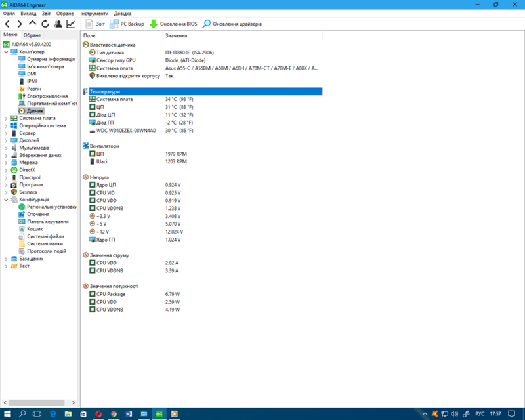Viewport: 525px width, 420px height.
Task: Select Програми in tree
Action: pyautogui.click(x=31, y=184)
